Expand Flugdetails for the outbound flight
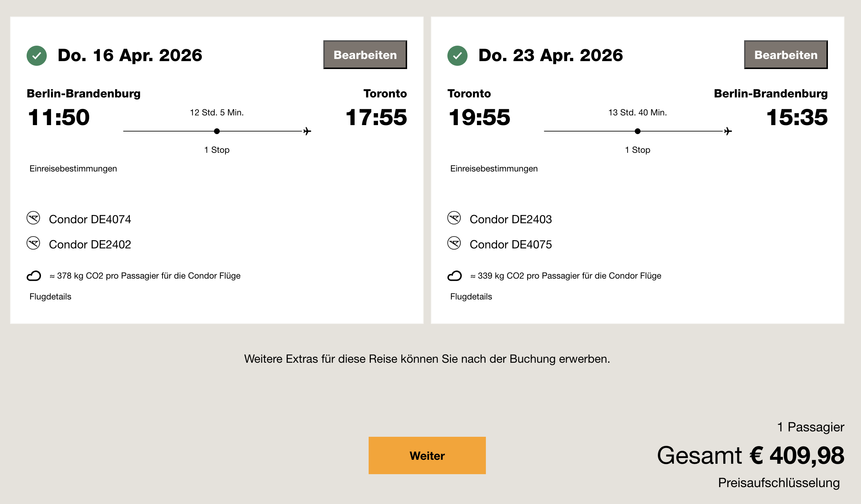Screen dimensions: 861x504 50,297
